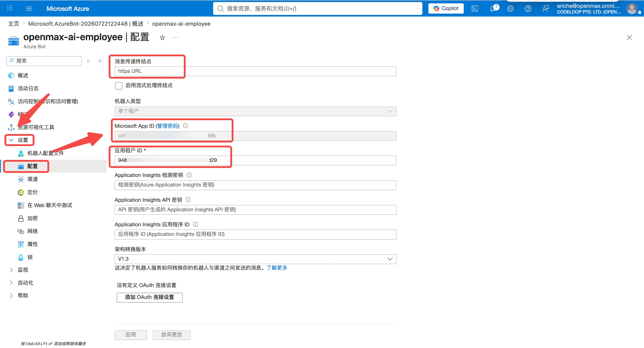Collapse the 设置 settings section
This screenshot has height=348, width=644.
point(19,140)
